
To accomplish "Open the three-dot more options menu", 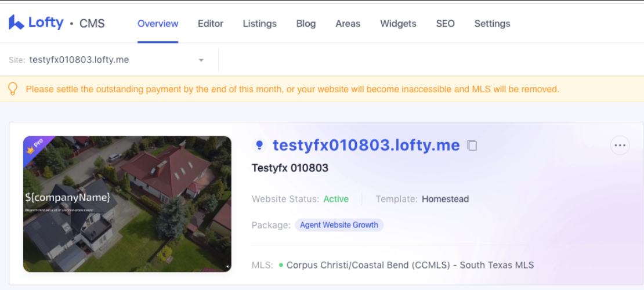I will pyautogui.click(x=620, y=146).
